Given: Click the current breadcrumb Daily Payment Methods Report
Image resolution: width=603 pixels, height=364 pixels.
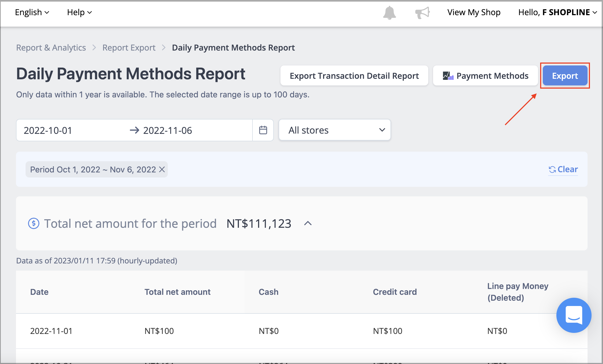Looking at the screenshot, I should pyautogui.click(x=233, y=48).
